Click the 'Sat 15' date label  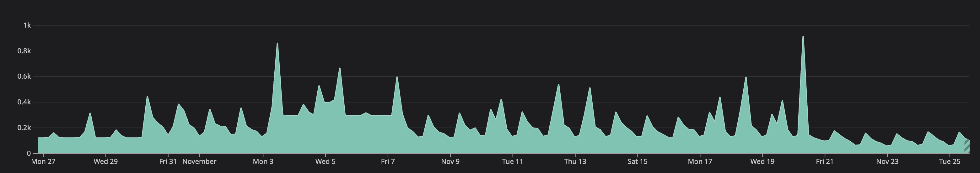[x=637, y=161]
